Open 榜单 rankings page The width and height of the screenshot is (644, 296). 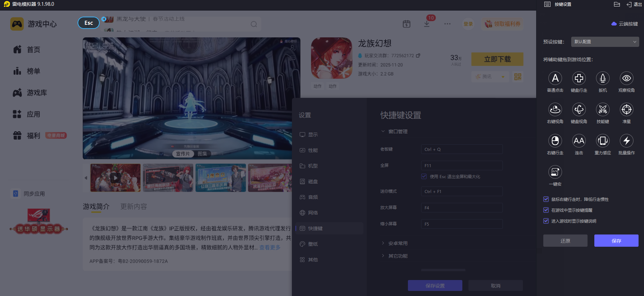[27, 71]
